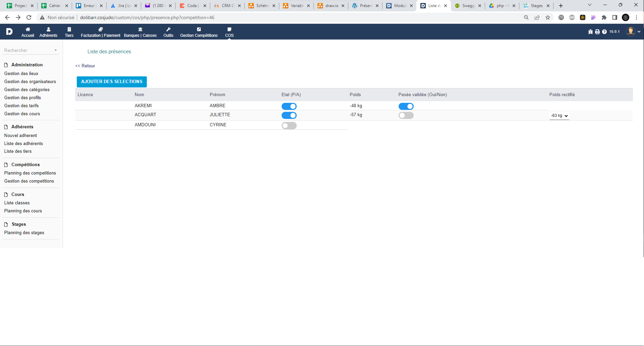Open Gestion des organisateurs
This screenshot has height=346, width=644.
tap(30, 82)
